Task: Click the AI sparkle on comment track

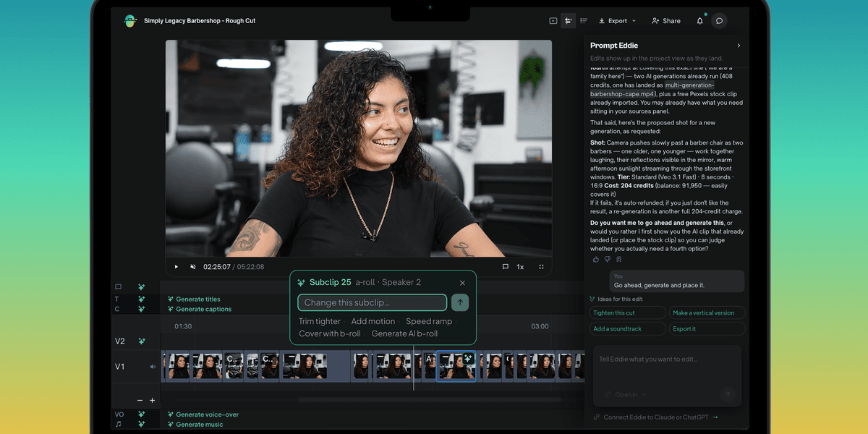Action: 142,287
